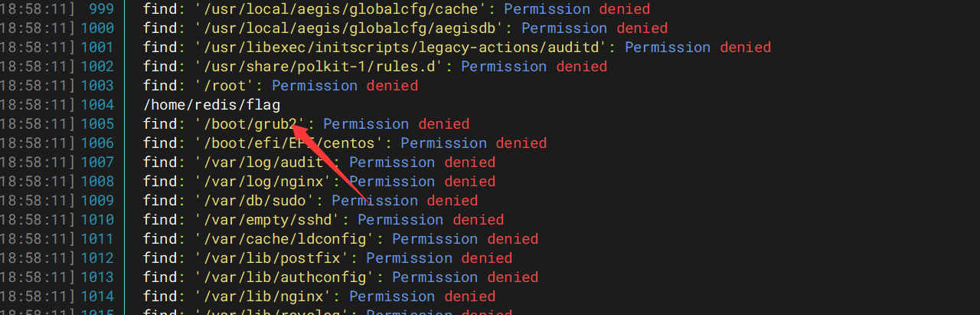Click the /home/redis/flag output line
The width and height of the screenshot is (980, 315).
tap(211, 105)
